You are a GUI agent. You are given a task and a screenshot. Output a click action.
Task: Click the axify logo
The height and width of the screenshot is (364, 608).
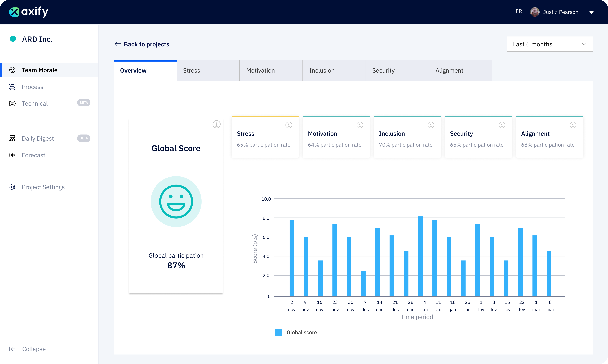pyautogui.click(x=28, y=12)
